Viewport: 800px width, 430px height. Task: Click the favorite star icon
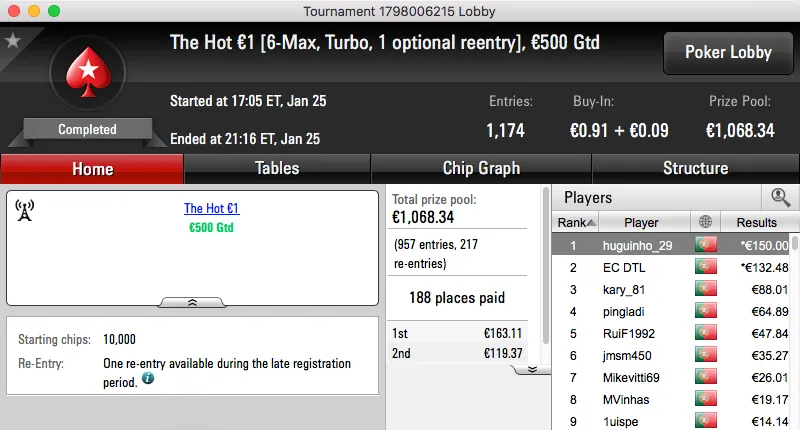pyautogui.click(x=13, y=41)
